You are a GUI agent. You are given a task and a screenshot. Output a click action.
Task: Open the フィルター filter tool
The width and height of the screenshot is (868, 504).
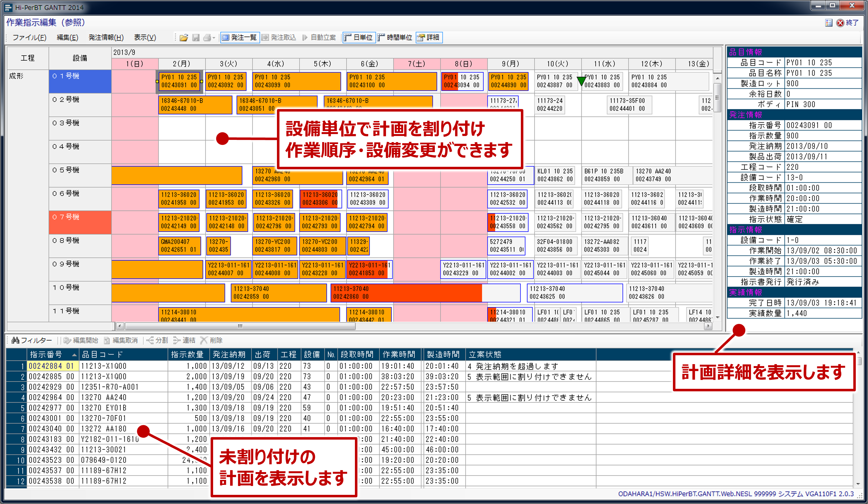click(x=31, y=340)
